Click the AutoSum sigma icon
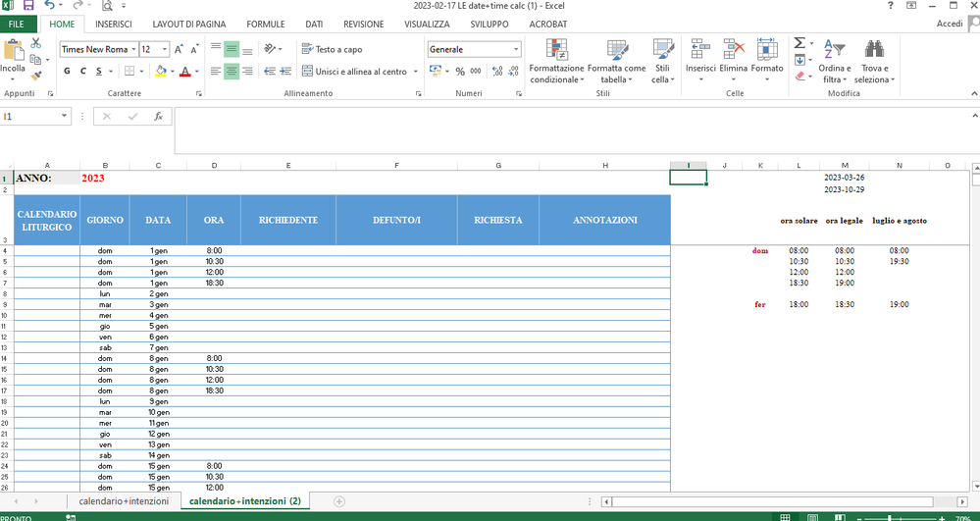The height and width of the screenshot is (521, 980). 799,43
